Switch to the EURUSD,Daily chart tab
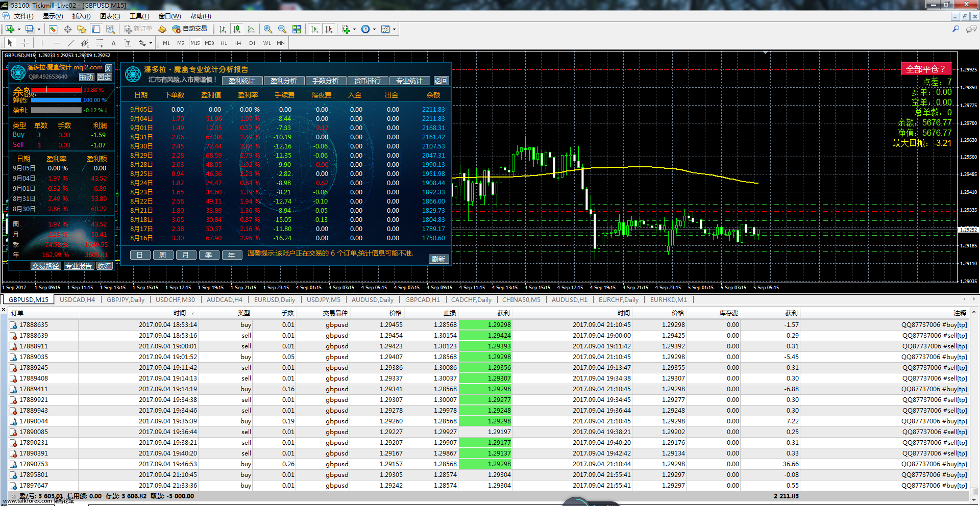This screenshot has width=980, height=506. point(275,299)
